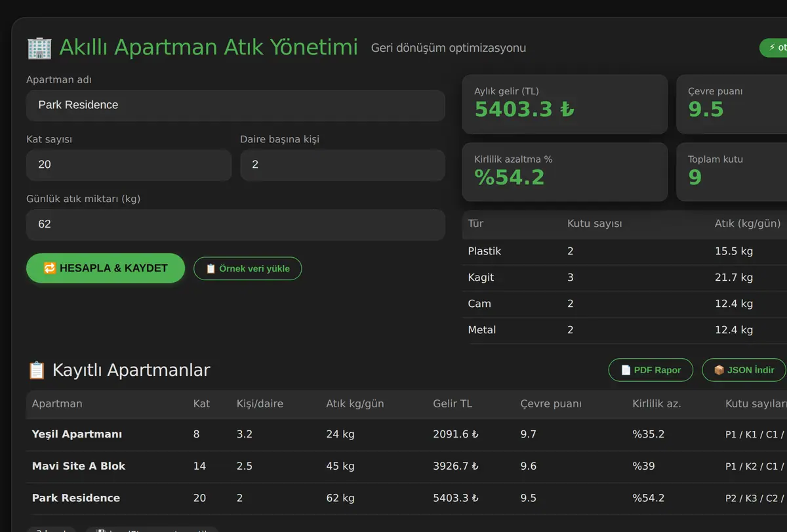Click the Kirlilik az. column header
The height and width of the screenshot is (532, 787).
[656, 403]
